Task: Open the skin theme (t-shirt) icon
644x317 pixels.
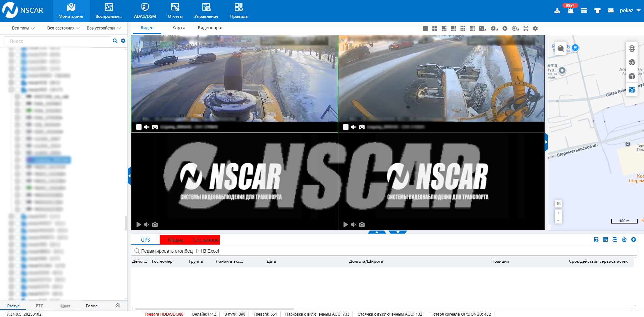Action: coord(597,11)
